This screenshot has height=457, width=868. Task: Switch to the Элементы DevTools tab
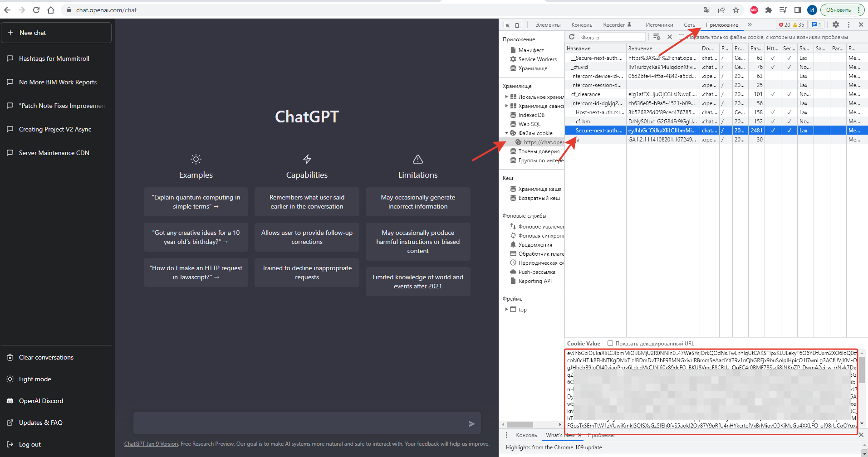(x=548, y=25)
